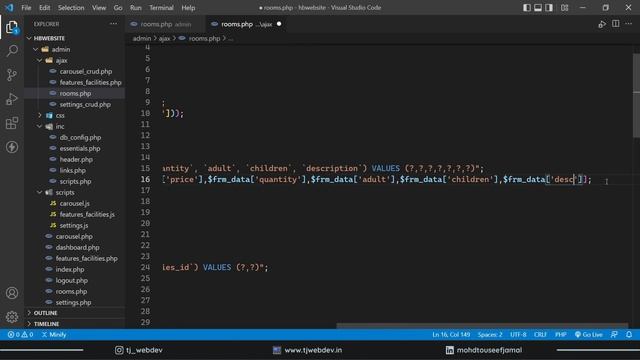Image resolution: width=640 pixels, height=360 pixels.
Task: Change indentation via Spaces: 2
Action: [x=490, y=335]
